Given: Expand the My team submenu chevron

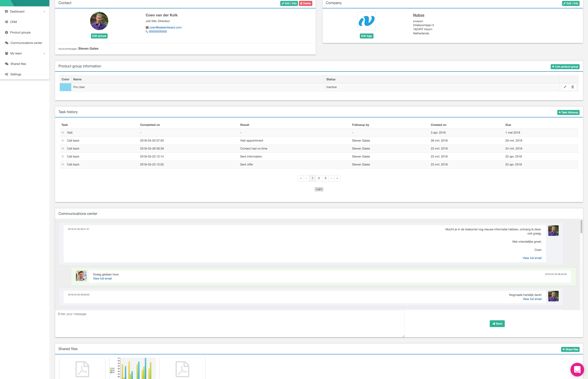Looking at the screenshot, I should pyautogui.click(x=44, y=53).
